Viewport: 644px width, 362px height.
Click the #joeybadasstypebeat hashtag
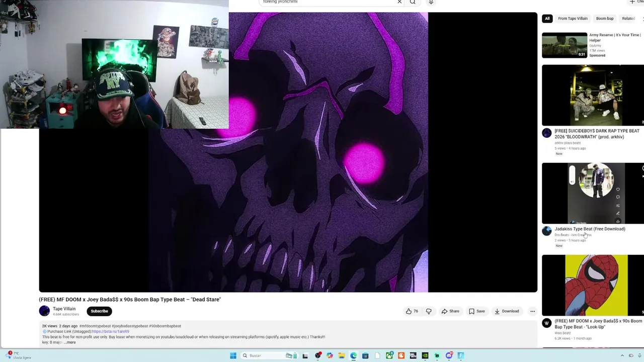tap(130, 326)
